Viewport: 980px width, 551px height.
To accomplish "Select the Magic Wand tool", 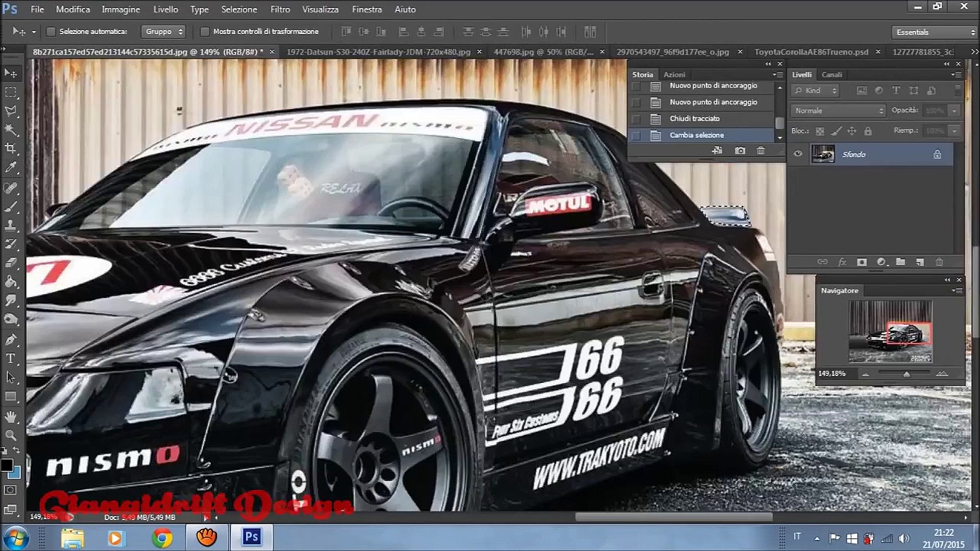I will point(10,130).
